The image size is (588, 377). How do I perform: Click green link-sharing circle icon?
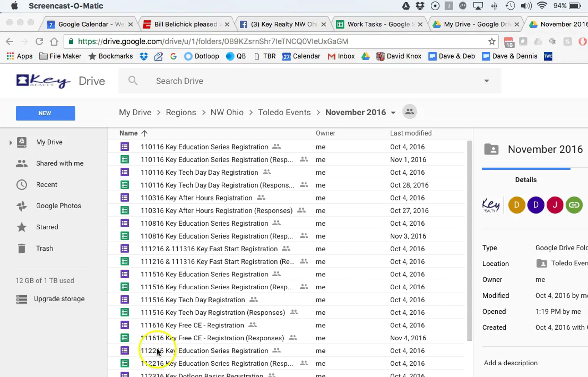point(574,205)
